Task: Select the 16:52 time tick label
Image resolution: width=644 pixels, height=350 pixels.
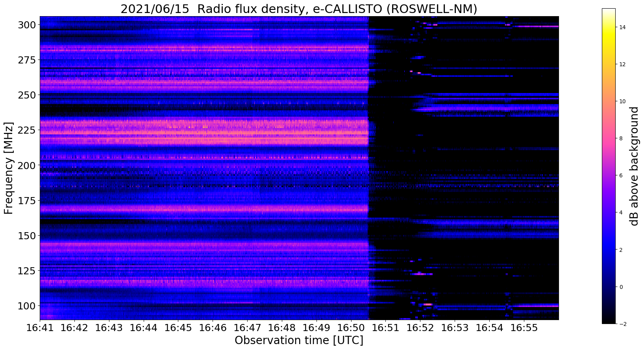Action: pyautogui.click(x=420, y=328)
